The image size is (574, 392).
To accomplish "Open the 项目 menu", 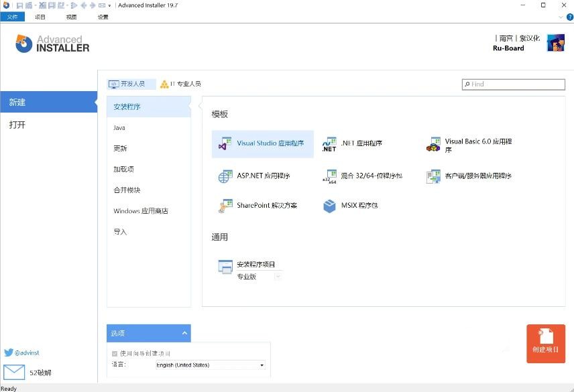I will coord(40,17).
